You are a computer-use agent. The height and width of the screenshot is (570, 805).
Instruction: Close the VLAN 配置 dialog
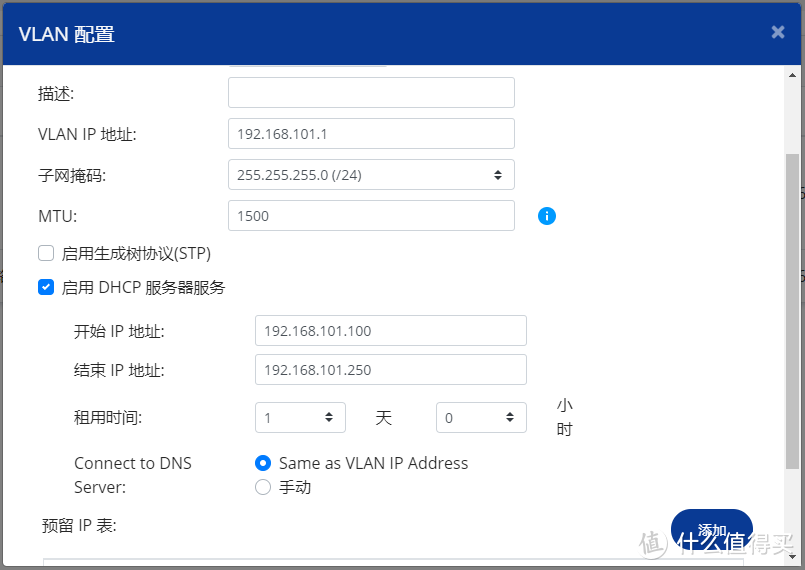[778, 32]
